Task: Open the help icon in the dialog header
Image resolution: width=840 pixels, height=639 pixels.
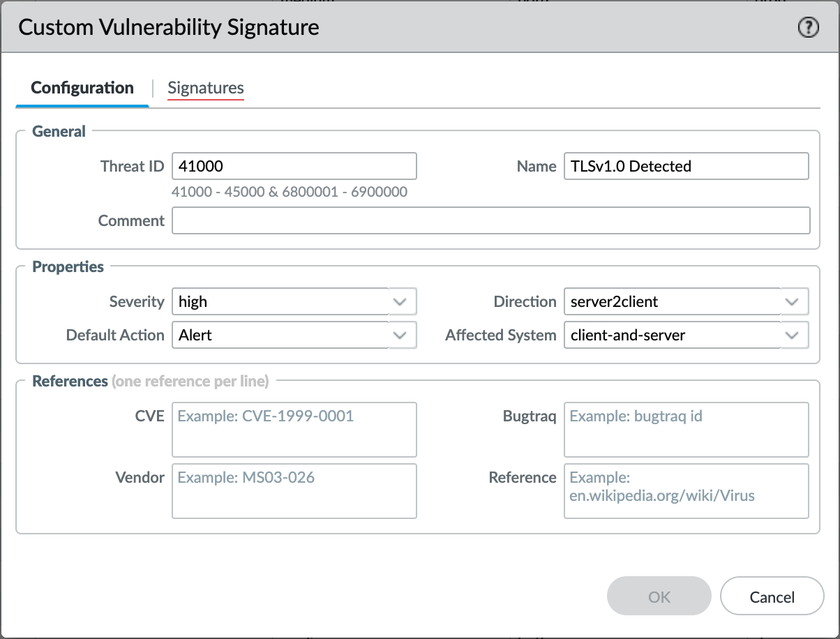Action: pyautogui.click(x=807, y=27)
